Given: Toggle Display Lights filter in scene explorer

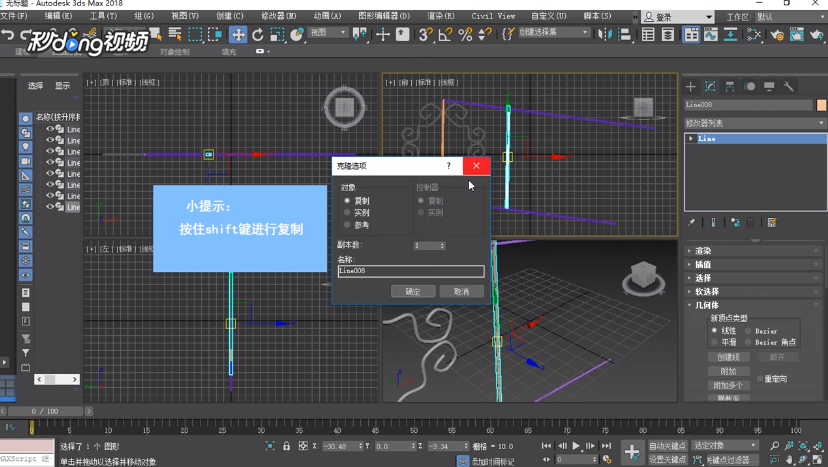Looking at the screenshot, I should click(25, 147).
